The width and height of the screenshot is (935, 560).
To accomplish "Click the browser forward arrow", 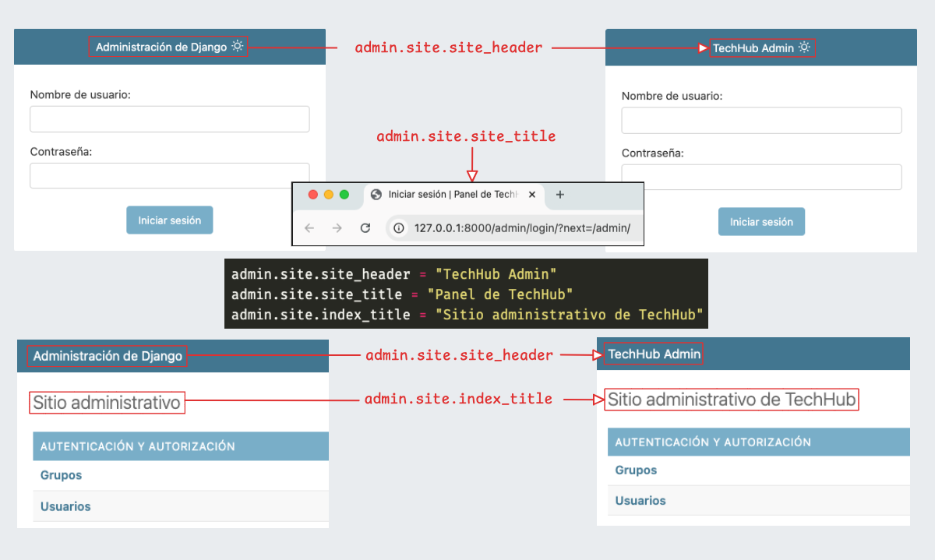I will tap(337, 228).
